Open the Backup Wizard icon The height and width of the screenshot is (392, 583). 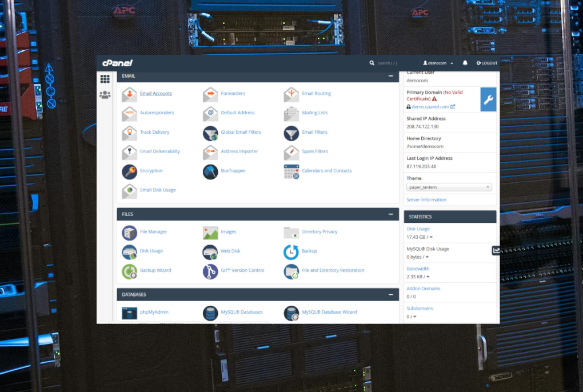(129, 271)
